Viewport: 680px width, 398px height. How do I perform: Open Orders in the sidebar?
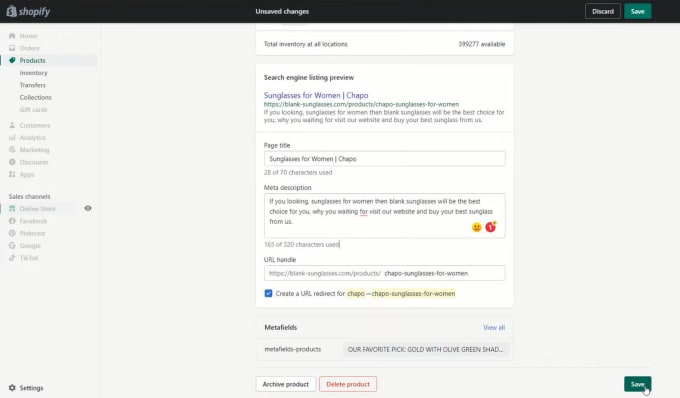pos(29,48)
